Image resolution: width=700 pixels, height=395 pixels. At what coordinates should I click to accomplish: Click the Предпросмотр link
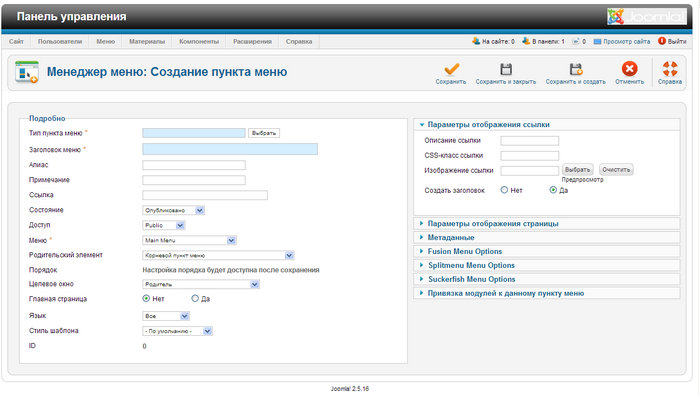pyautogui.click(x=582, y=180)
